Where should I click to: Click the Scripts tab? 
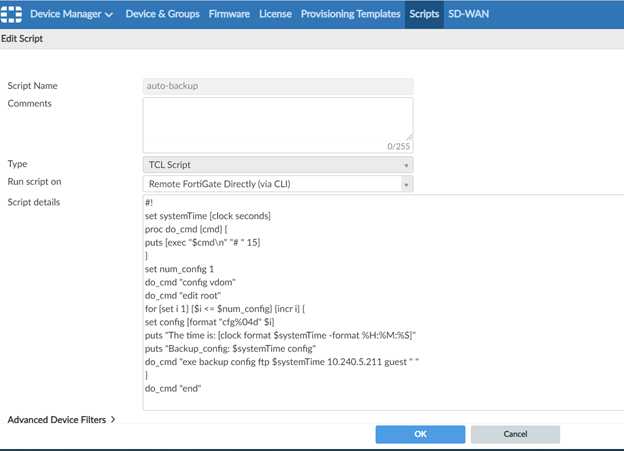point(424,14)
